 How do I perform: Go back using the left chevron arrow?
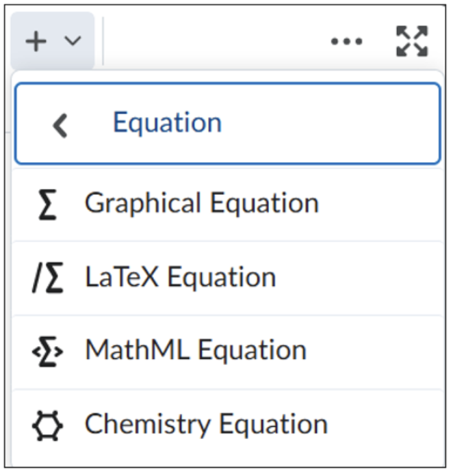[60, 126]
